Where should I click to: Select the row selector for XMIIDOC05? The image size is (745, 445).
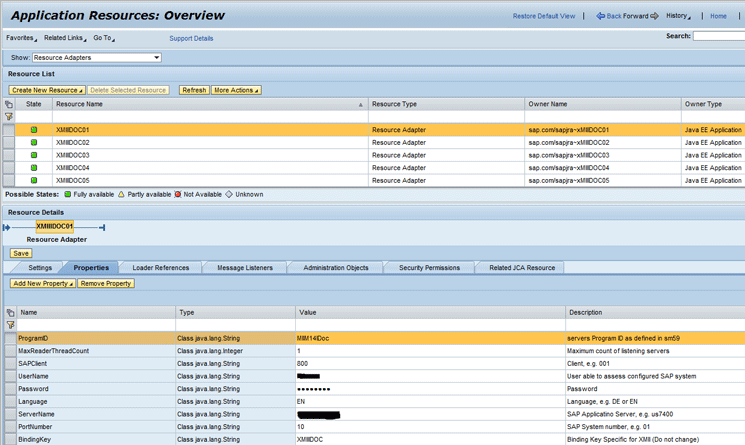[9, 181]
